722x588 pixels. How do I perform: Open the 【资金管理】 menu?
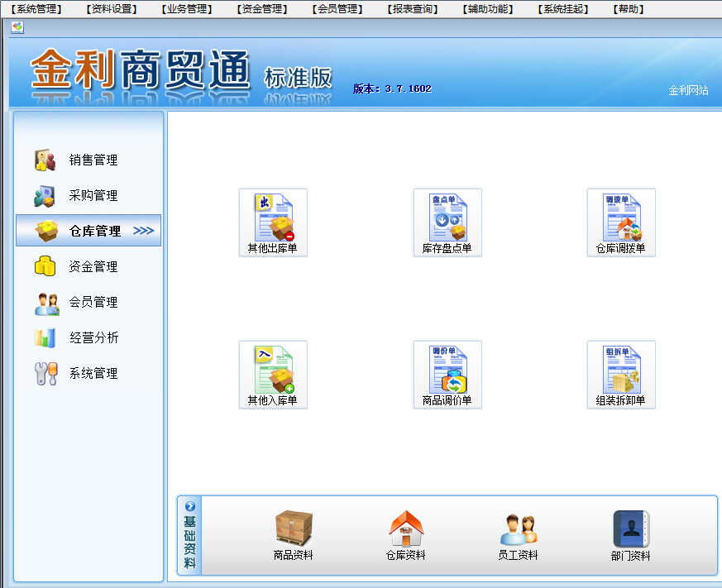(x=262, y=9)
